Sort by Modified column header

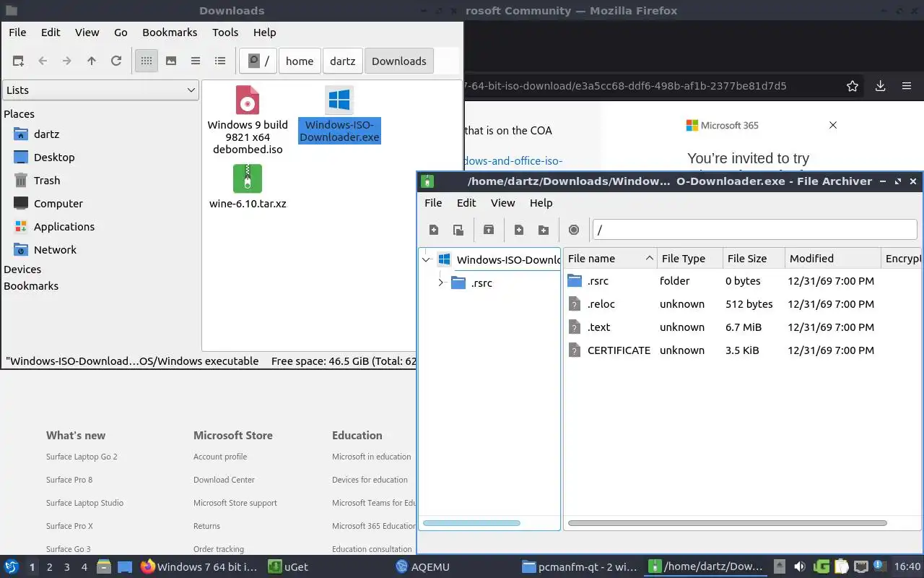point(834,259)
